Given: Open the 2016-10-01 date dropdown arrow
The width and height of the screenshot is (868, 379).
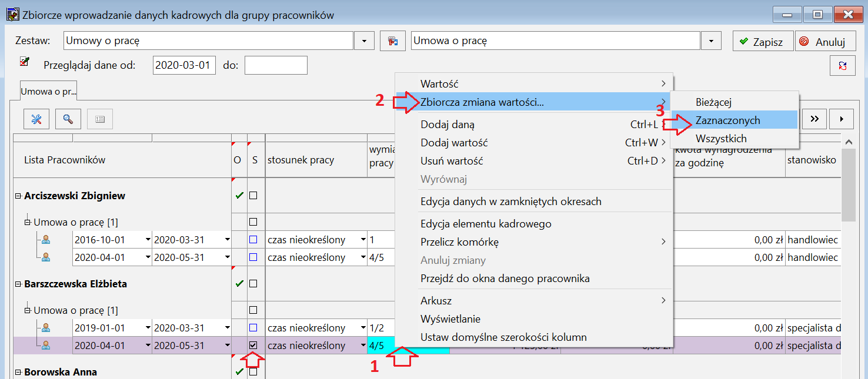Looking at the screenshot, I should (x=146, y=240).
